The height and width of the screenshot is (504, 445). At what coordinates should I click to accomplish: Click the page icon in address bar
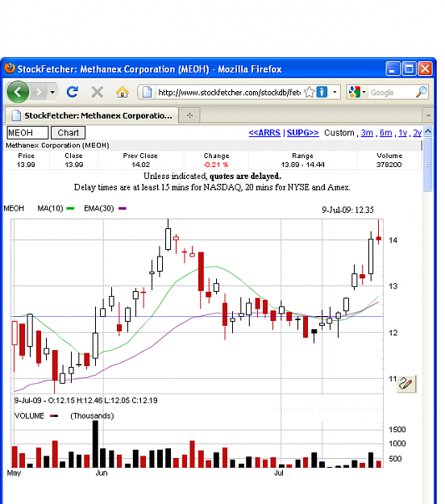pyautogui.click(x=147, y=92)
